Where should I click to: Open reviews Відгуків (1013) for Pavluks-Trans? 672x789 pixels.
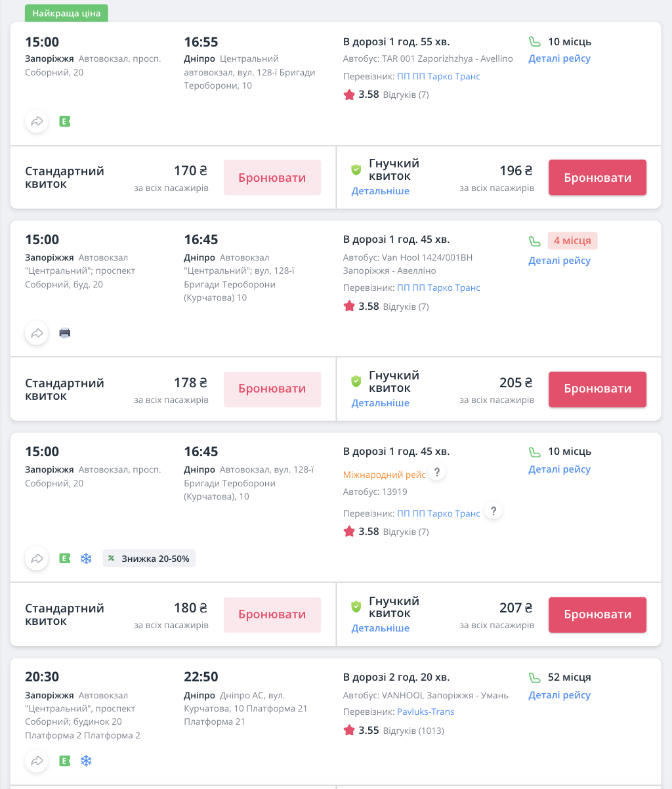pos(413,731)
